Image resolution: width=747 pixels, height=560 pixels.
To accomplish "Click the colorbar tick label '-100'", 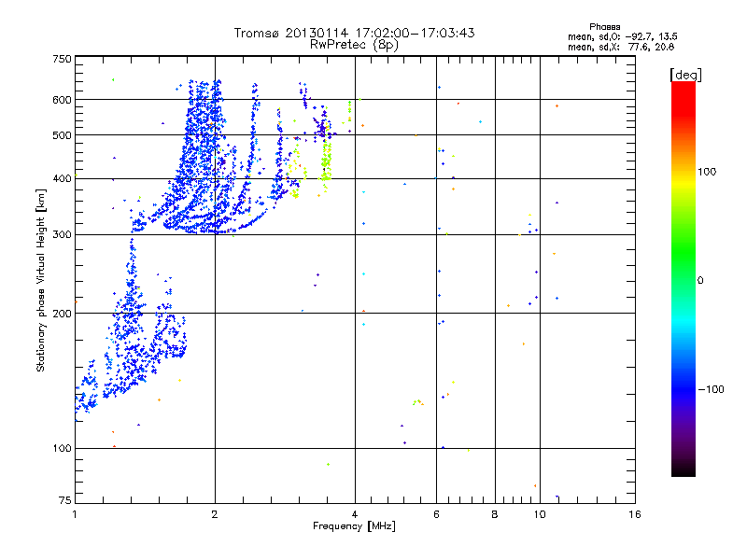I will coord(712,389).
